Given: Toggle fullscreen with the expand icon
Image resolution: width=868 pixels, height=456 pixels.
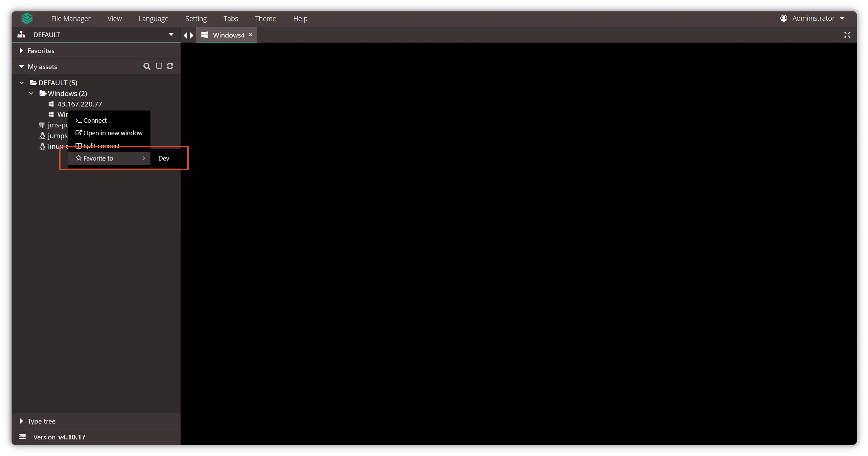Looking at the screenshot, I should coord(847,35).
